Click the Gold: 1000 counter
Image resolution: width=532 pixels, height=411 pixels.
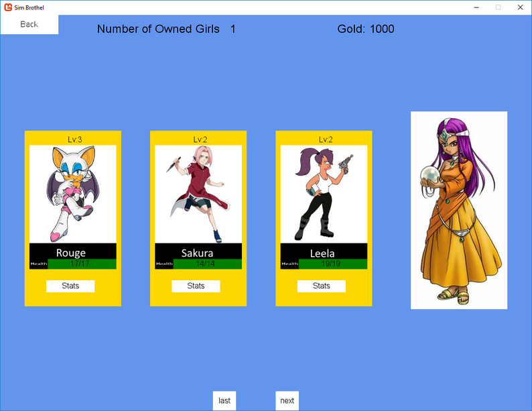pos(366,29)
